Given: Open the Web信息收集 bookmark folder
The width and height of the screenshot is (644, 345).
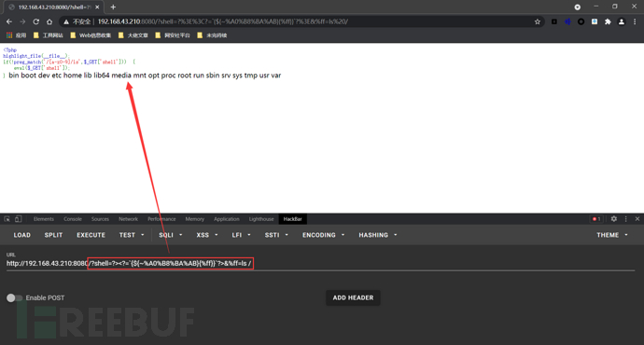Looking at the screenshot, I should 91,35.
